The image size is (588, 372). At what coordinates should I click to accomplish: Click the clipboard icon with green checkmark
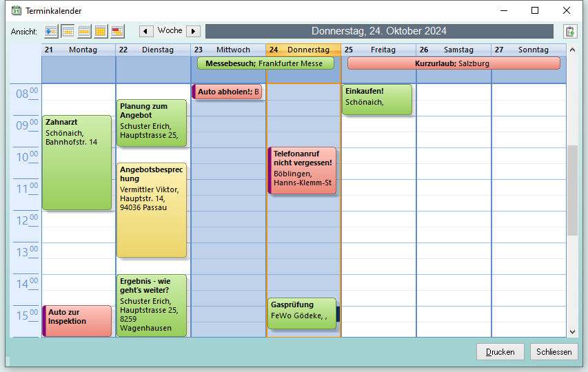(569, 31)
